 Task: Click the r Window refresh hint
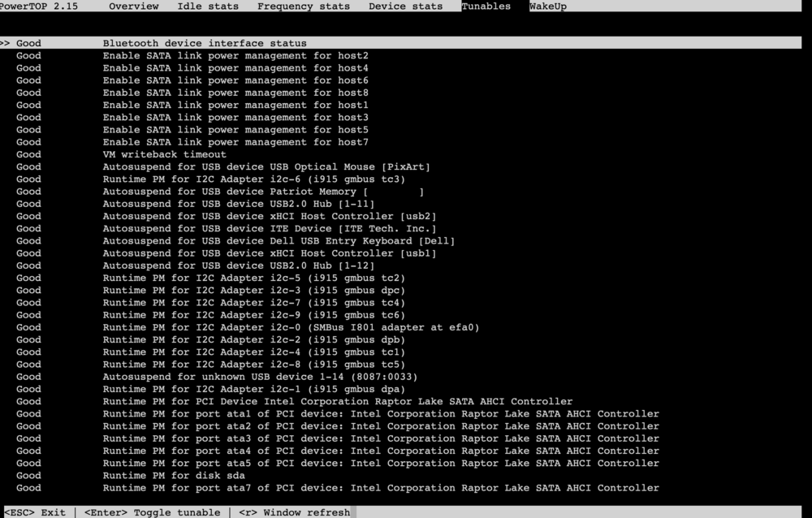[294, 512]
